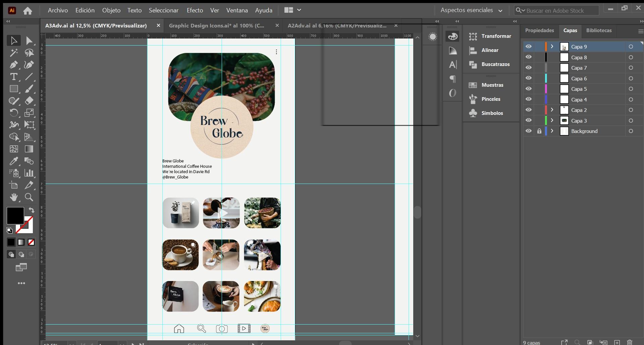Open the Buscatrazos panel
This screenshot has width=644, height=345.
click(x=490, y=64)
